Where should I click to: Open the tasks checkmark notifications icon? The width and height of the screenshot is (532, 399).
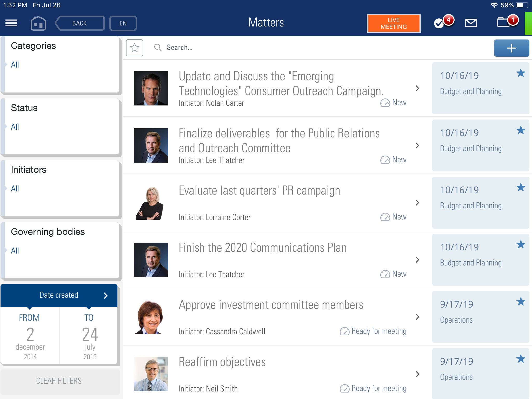440,23
